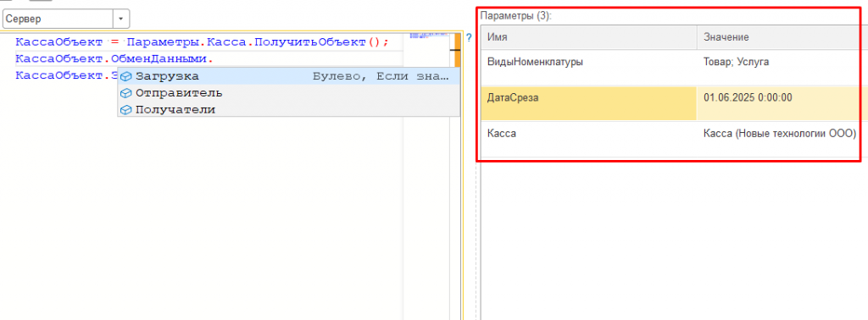Select the ДатаСреза parameter name

point(513,98)
